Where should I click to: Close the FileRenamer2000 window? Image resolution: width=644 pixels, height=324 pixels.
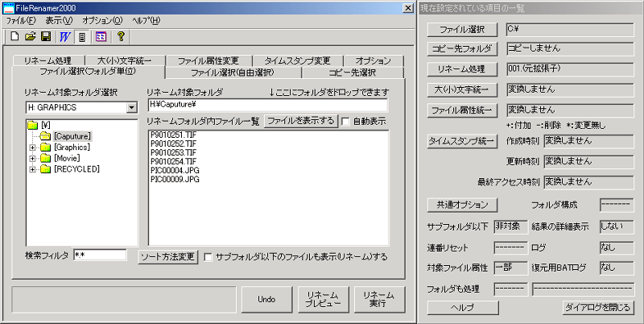click(x=407, y=8)
